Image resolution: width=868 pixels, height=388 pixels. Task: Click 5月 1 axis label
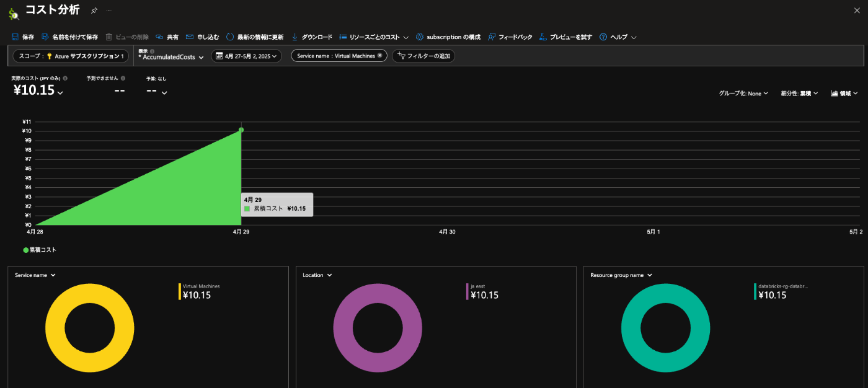[x=653, y=231]
